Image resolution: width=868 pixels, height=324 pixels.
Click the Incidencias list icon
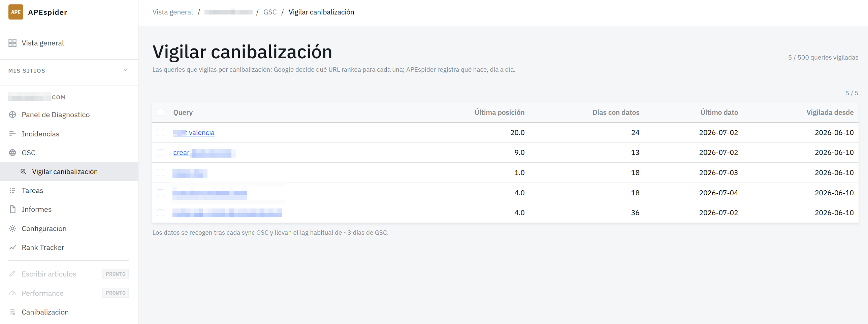pyautogui.click(x=12, y=134)
